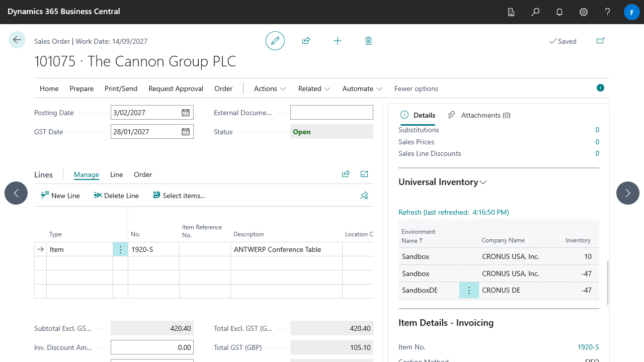The width and height of the screenshot is (644, 362).
Task: Expand the Related menu
Action: [x=314, y=88]
